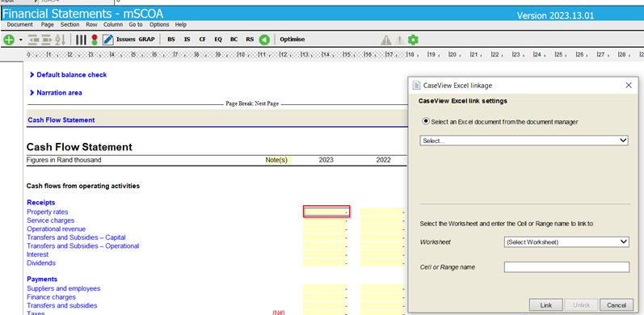Viewport: 644px width, 315px height.
Task: Click the green plus add icon
Action: (x=9, y=40)
